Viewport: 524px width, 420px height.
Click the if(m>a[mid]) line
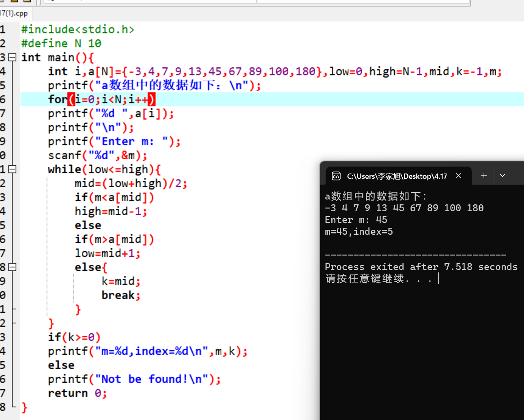coord(114,239)
